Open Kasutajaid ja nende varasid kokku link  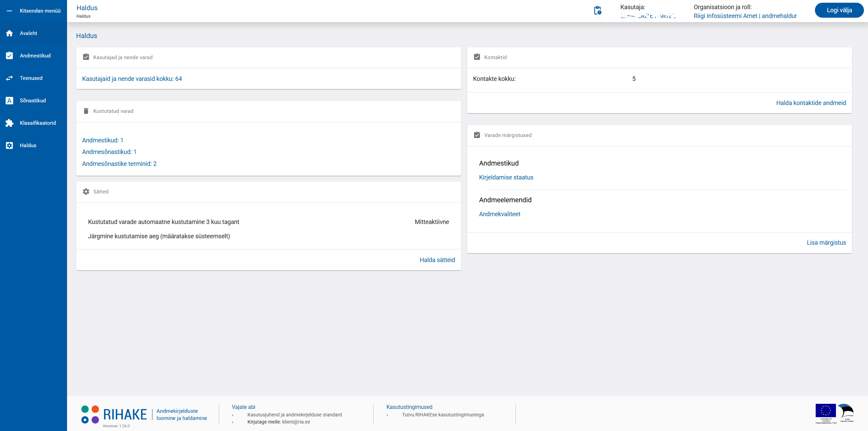pos(132,79)
